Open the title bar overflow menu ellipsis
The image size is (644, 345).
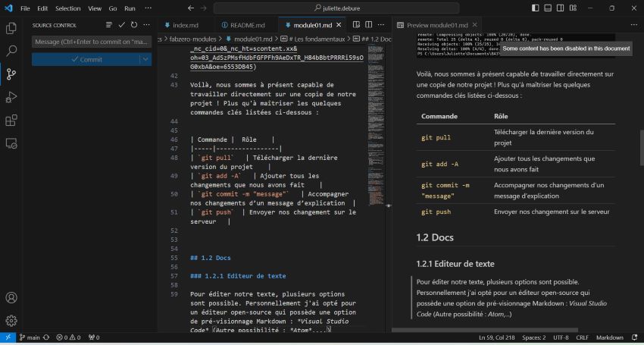148,8
